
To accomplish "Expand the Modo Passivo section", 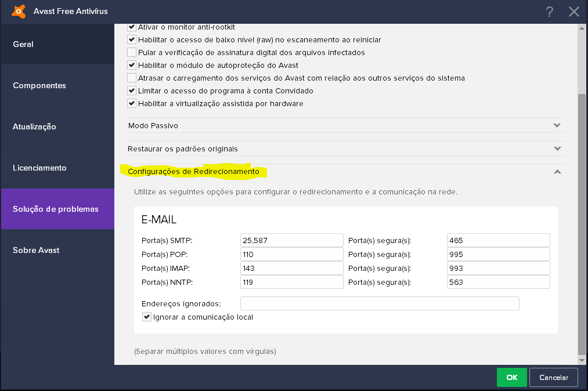I will pos(557,125).
